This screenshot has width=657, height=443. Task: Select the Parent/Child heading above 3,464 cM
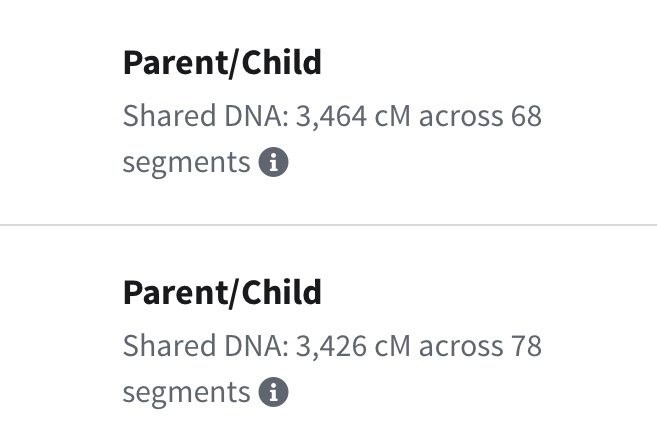click(x=222, y=64)
